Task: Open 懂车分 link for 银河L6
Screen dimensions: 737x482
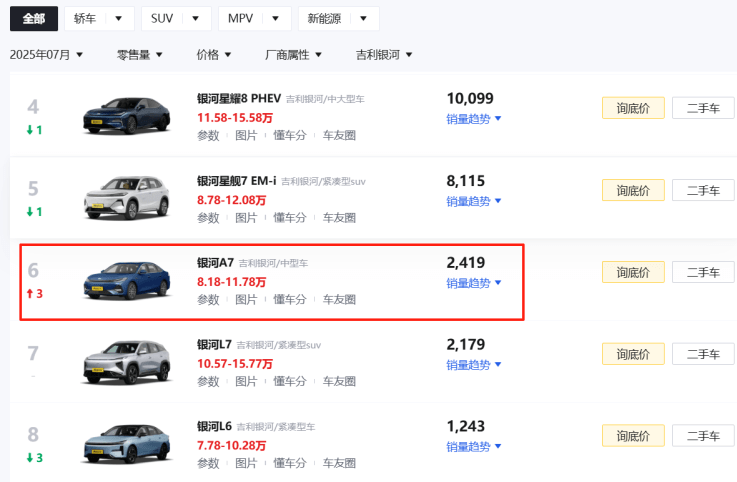Action: coord(289,463)
